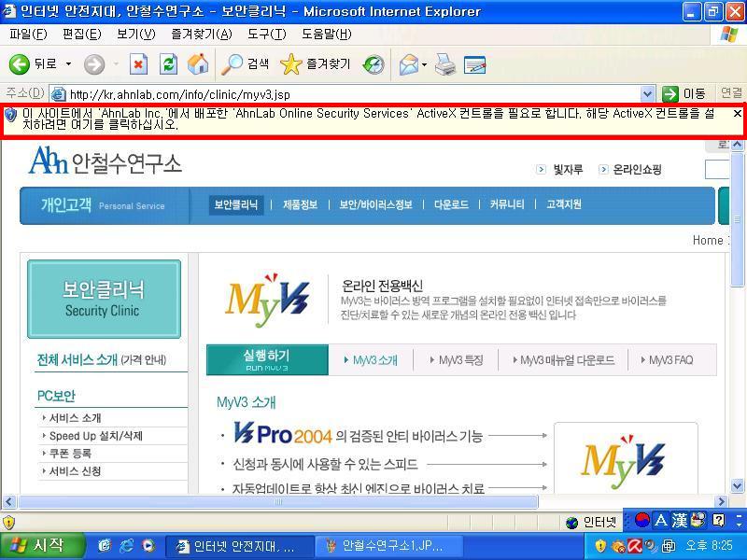This screenshot has width=747, height=560.
Task: Click the Start (시작) button
Action: [42, 546]
